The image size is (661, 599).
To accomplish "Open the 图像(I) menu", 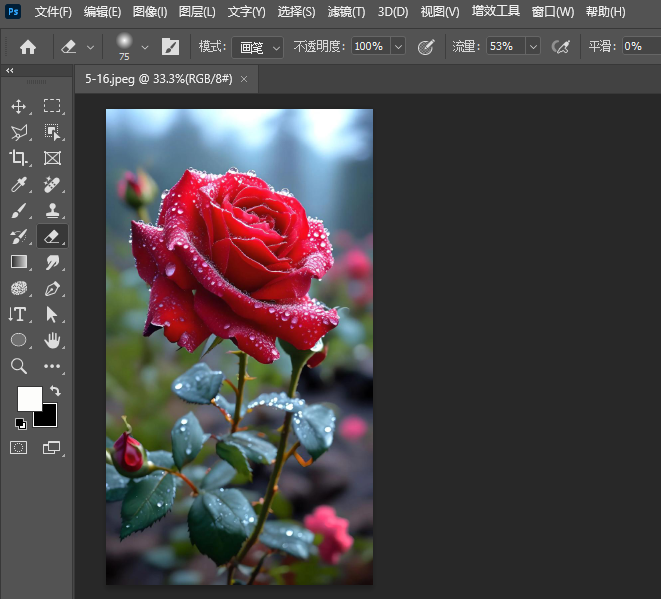I will pyautogui.click(x=150, y=12).
